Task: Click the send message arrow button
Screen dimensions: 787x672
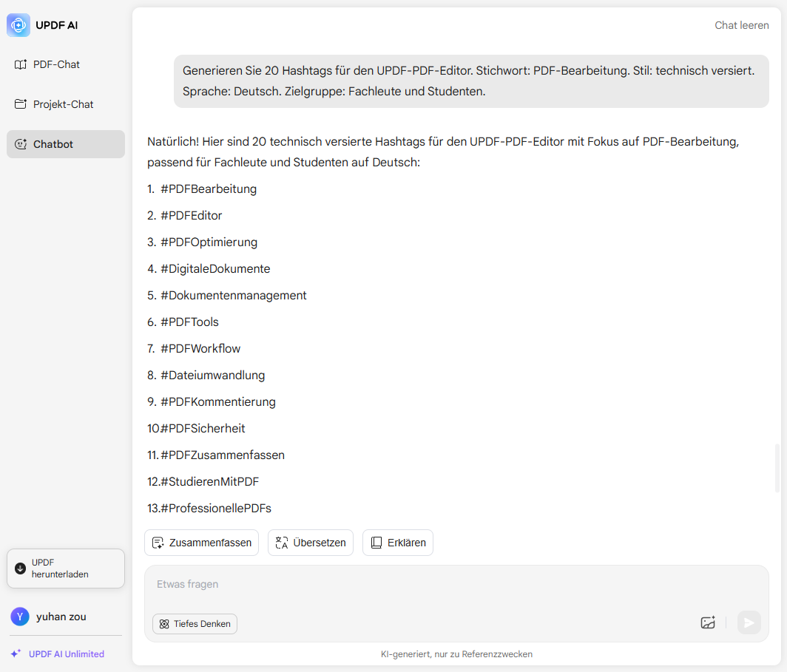Action: (x=749, y=623)
